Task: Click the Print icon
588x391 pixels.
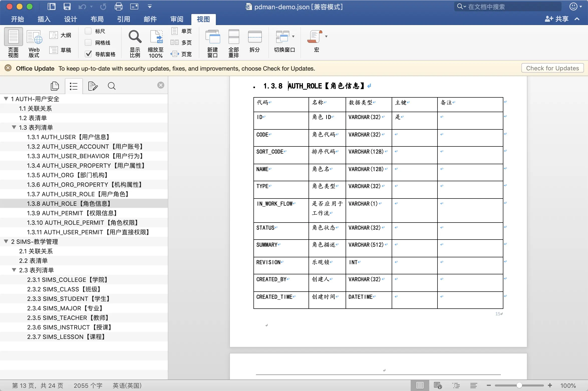Action: pos(119,7)
